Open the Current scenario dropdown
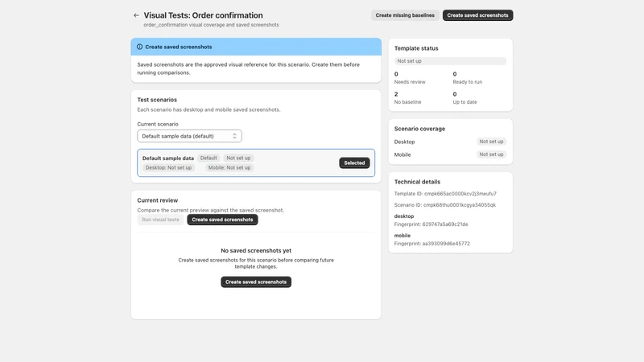This screenshot has height=362, width=644. pyautogui.click(x=189, y=136)
